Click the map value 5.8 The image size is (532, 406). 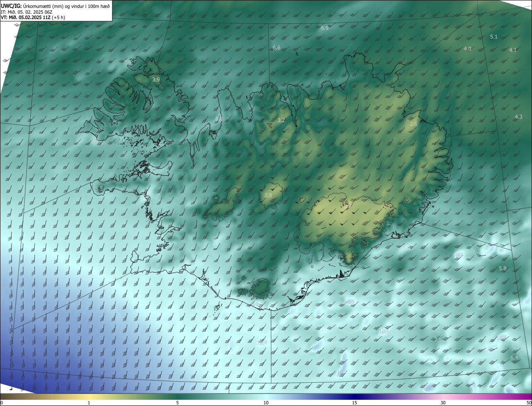point(502,269)
